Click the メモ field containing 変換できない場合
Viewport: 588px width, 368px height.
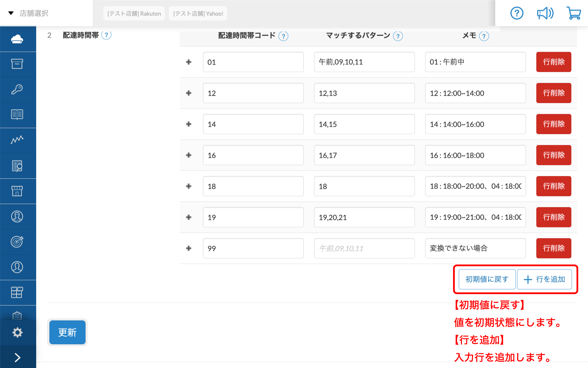[x=475, y=248]
